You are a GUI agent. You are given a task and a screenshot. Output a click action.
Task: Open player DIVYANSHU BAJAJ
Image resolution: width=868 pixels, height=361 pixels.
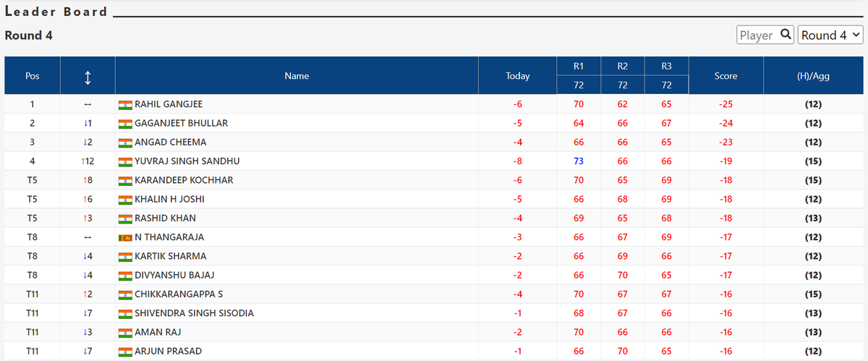[174, 275]
